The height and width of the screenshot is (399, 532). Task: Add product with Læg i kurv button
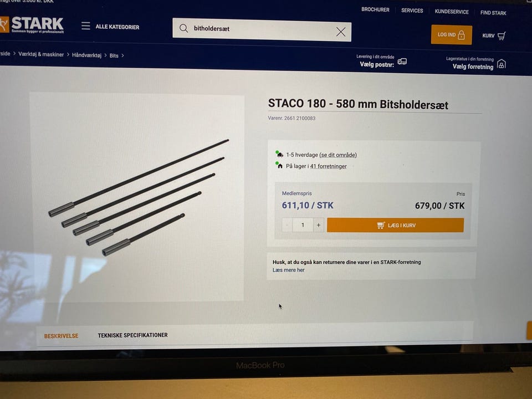395,226
